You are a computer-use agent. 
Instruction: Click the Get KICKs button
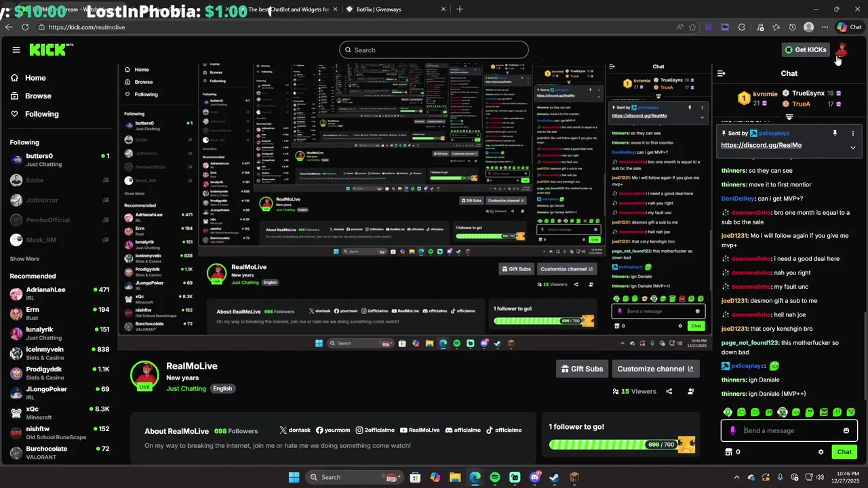tap(806, 49)
